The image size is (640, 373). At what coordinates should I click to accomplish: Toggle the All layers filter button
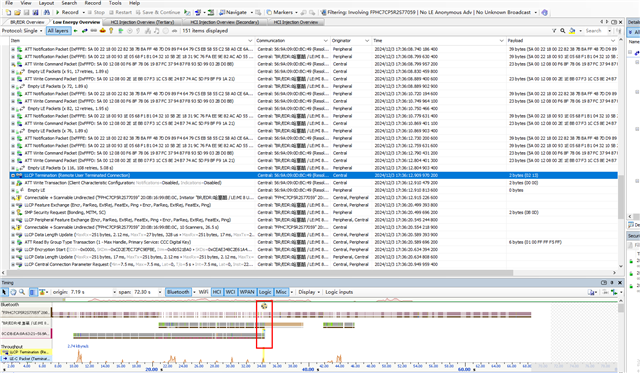click(x=58, y=31)
